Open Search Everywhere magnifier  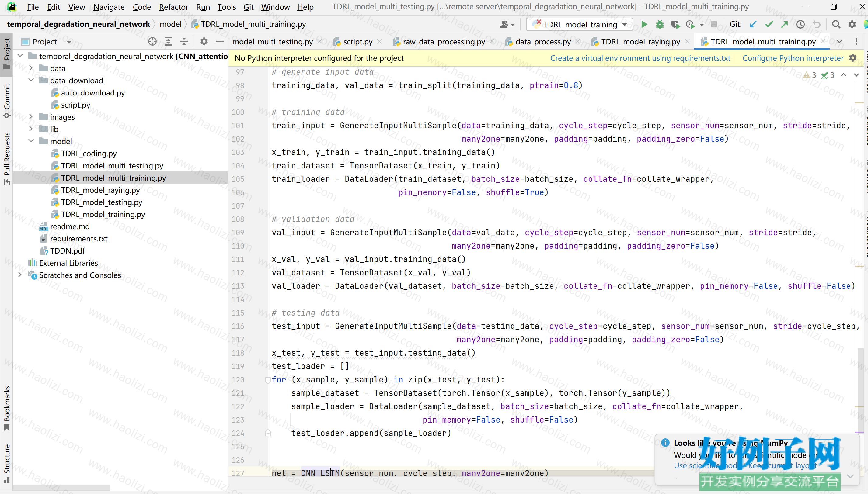836,24
